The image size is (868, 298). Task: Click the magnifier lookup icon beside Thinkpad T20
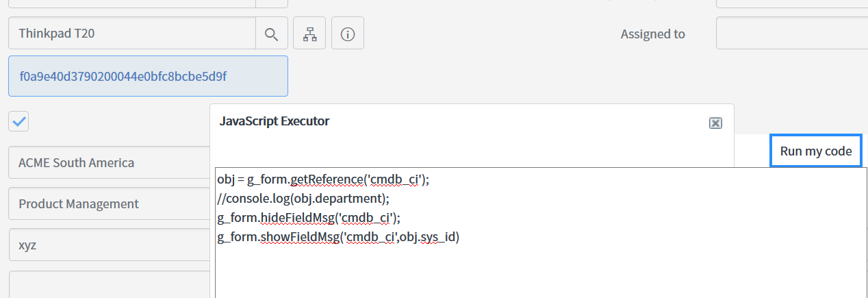tap(272, 34)
